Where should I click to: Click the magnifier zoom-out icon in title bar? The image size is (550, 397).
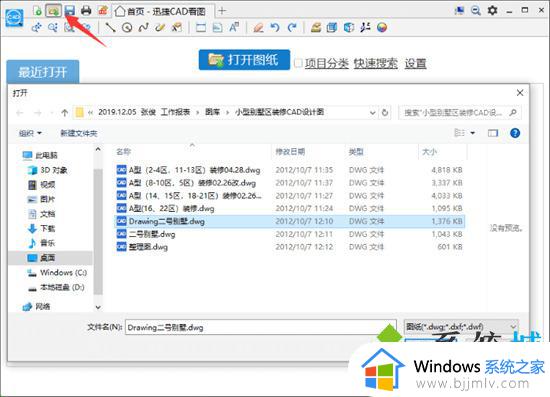tap(476, 11)
